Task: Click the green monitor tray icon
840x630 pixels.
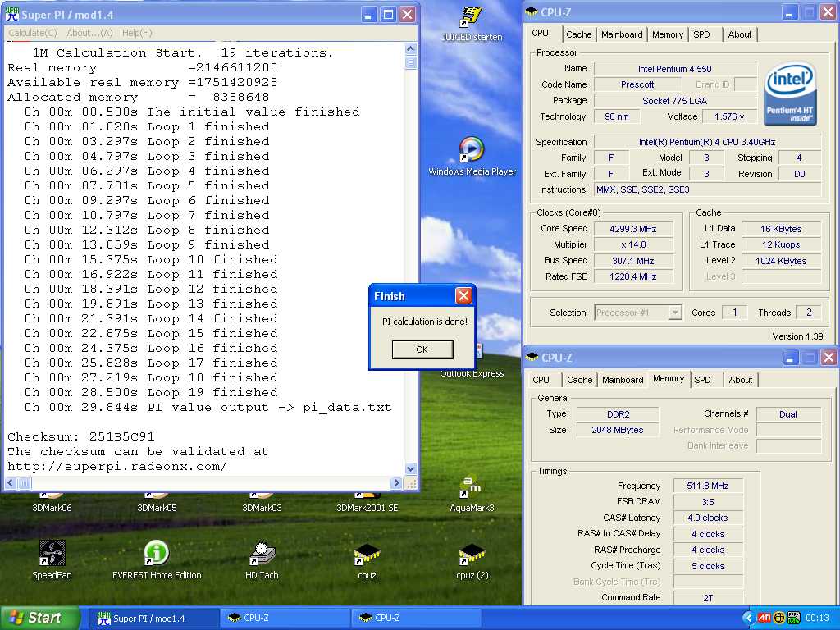Action: [793, 618]
